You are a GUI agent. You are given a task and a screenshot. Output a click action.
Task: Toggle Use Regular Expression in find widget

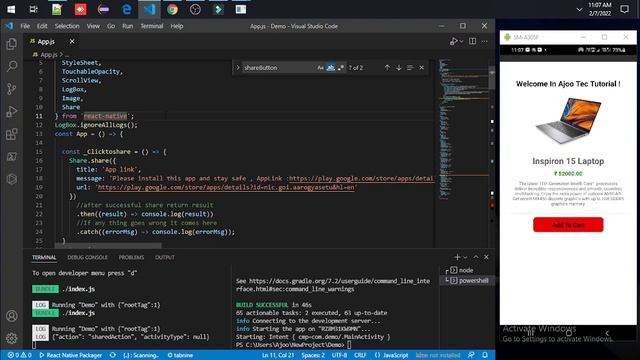pyautogui.click(x=341, y=68)
